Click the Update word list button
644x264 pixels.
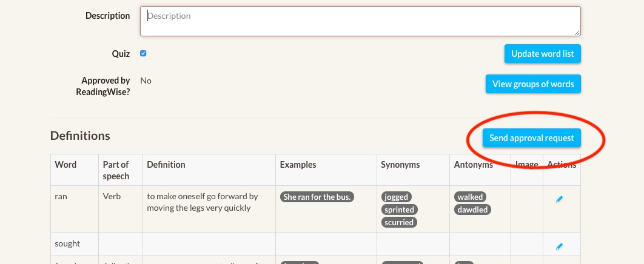point(543,54)
